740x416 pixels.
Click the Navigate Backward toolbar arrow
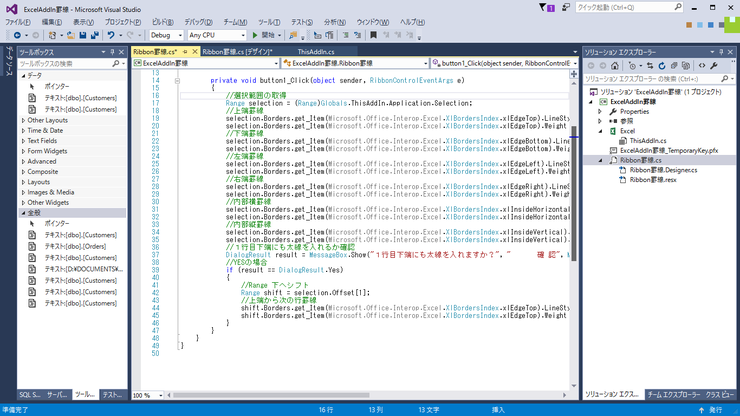pyautogui.click(x=17, y=35)
